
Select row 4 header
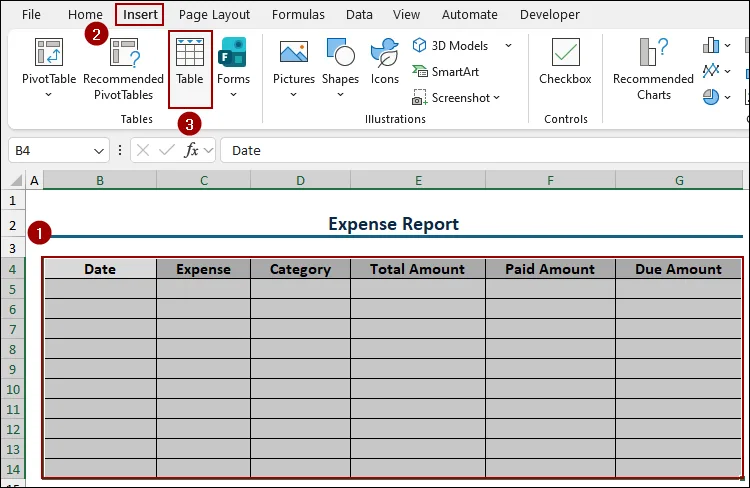tap(13, 269)
